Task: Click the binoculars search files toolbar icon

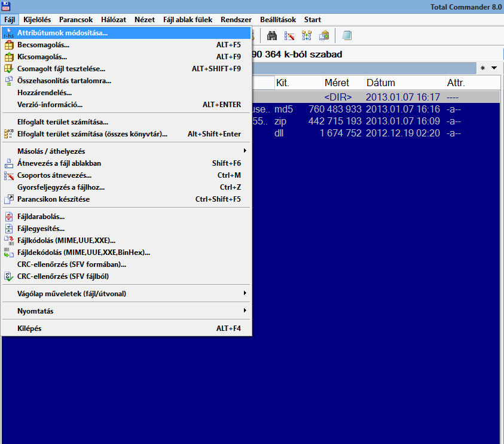Action: click(272, 35)
